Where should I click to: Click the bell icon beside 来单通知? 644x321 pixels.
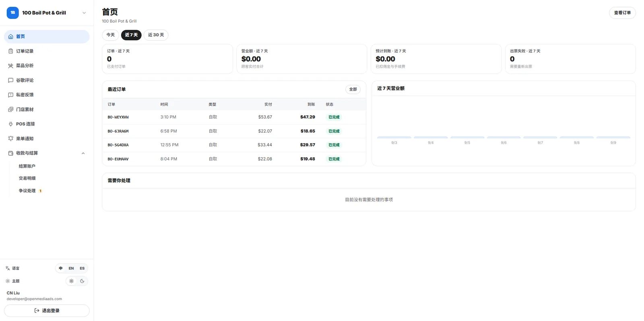(x=11, y=138)
